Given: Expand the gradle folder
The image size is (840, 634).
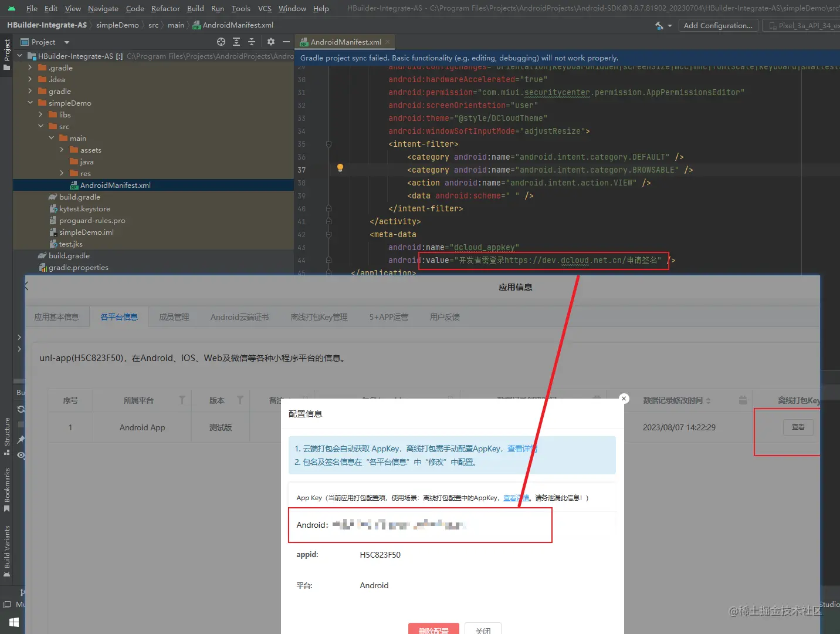Looking at the screenshot, I should click(30, 91).
